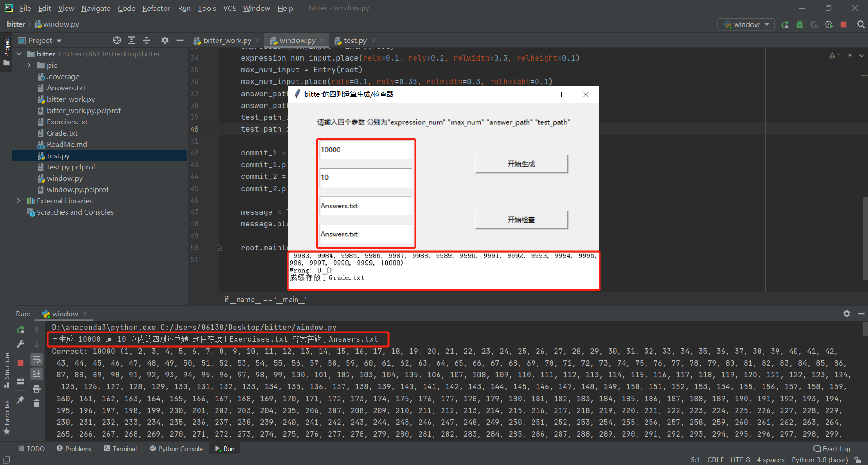Click the locate opened file target icon
Screen dimensions: 868x465
click(x=117, y=40)
